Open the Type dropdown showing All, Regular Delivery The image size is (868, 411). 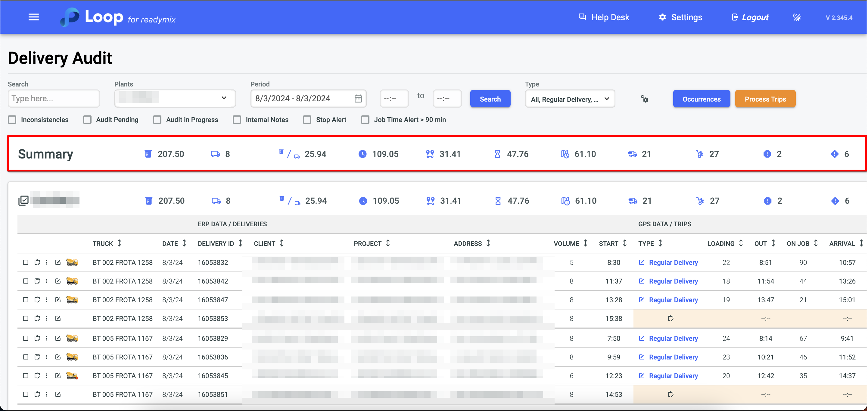(569, 99)
